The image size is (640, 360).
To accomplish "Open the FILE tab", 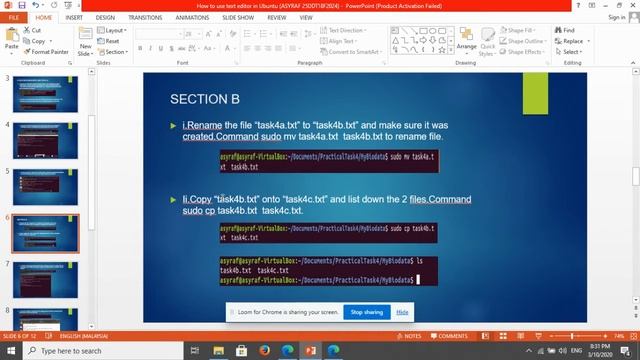I will pyautogui.click(x=14, y=18).
